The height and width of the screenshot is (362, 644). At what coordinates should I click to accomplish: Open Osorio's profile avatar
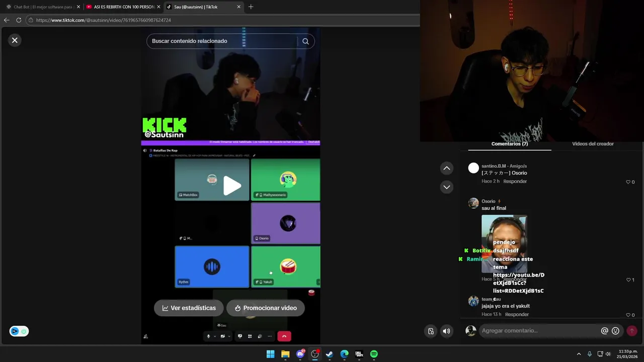473,203
